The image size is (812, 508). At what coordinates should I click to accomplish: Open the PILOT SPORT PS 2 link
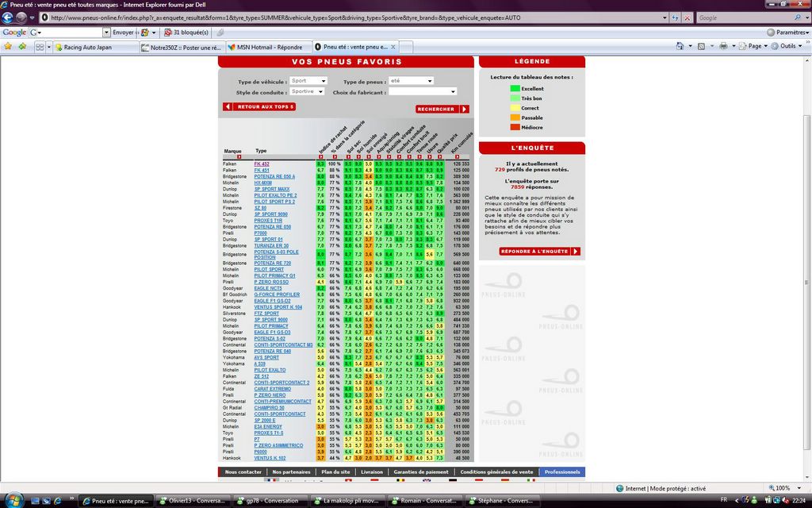[x=274, y=202]
